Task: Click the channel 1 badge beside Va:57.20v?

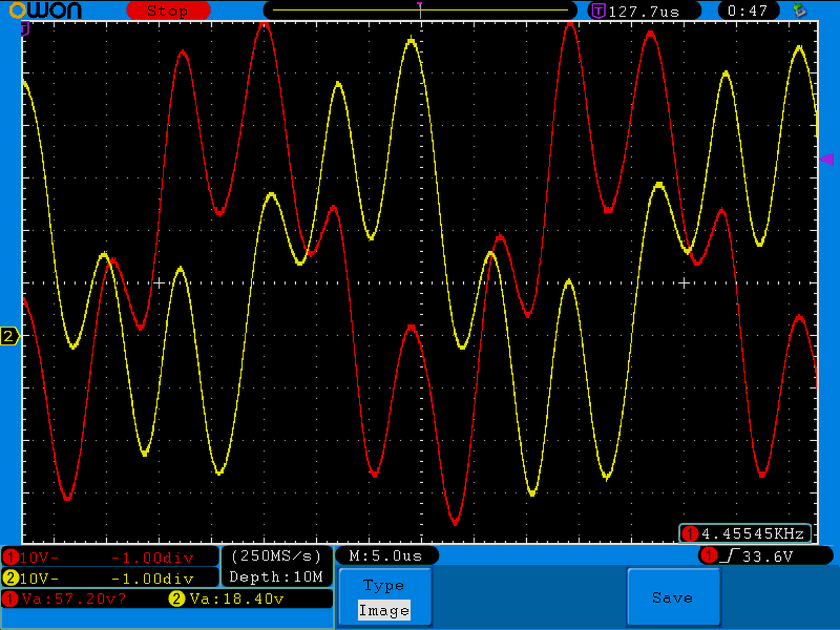Action: click(x=10, y=598)
